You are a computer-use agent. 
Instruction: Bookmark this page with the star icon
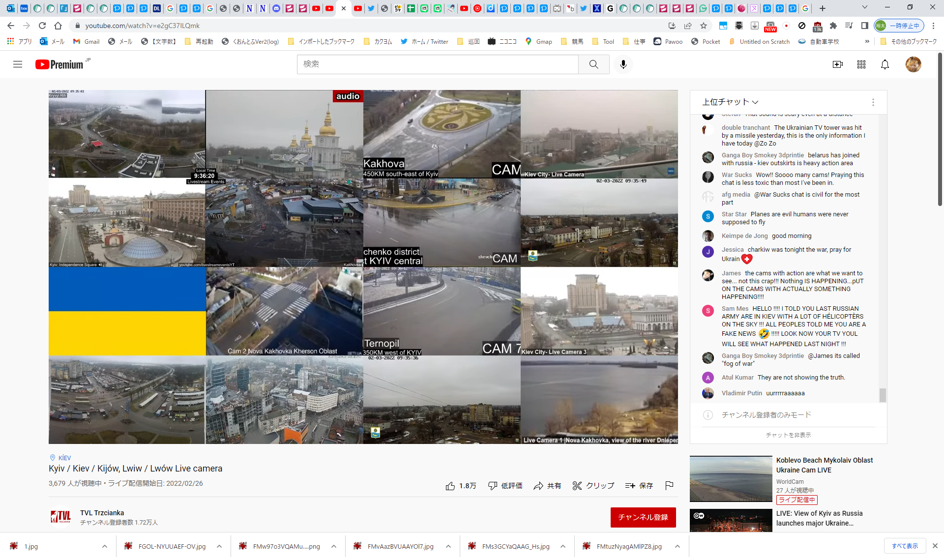pyautogui.click(x=704, y=26)
